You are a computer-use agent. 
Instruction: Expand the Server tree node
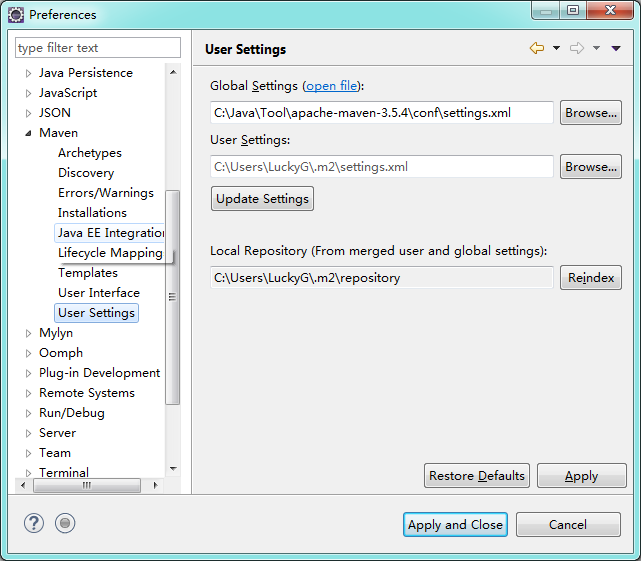(28, 433)
